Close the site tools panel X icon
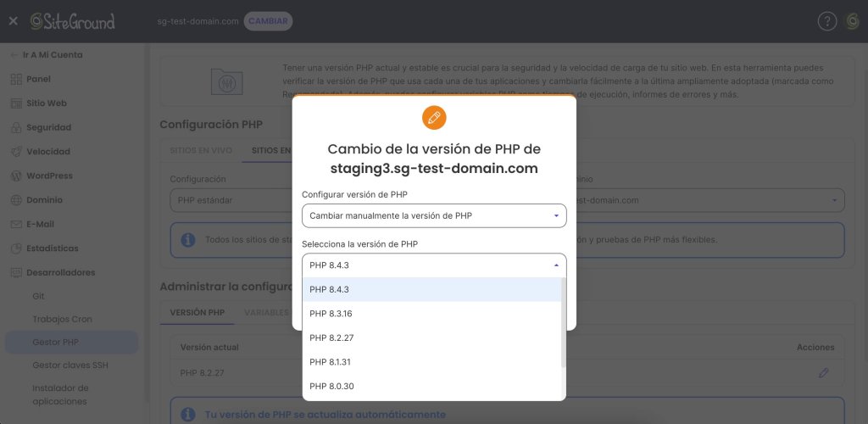This screenshot has width=868, height=424. coord(14,21)
